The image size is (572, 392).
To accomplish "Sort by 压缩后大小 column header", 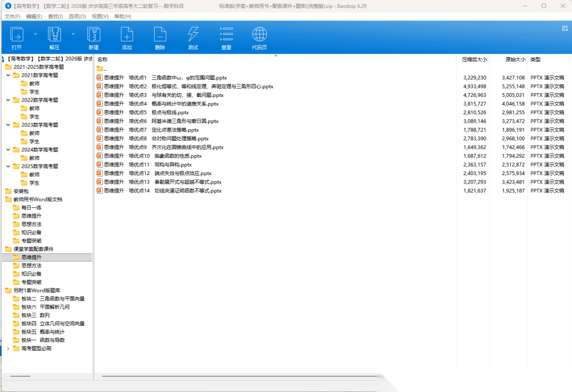I will pyautogui.click(x=474, y=60).
